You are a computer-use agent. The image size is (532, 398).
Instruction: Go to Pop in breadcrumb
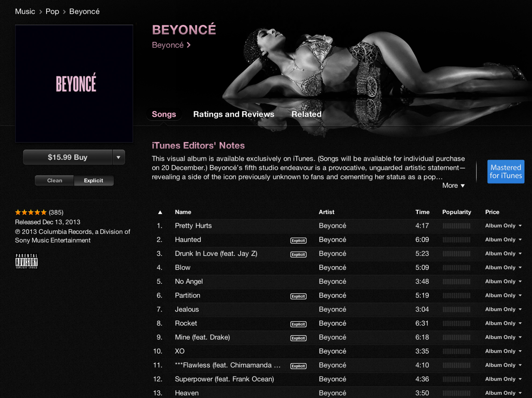[52, 12]
